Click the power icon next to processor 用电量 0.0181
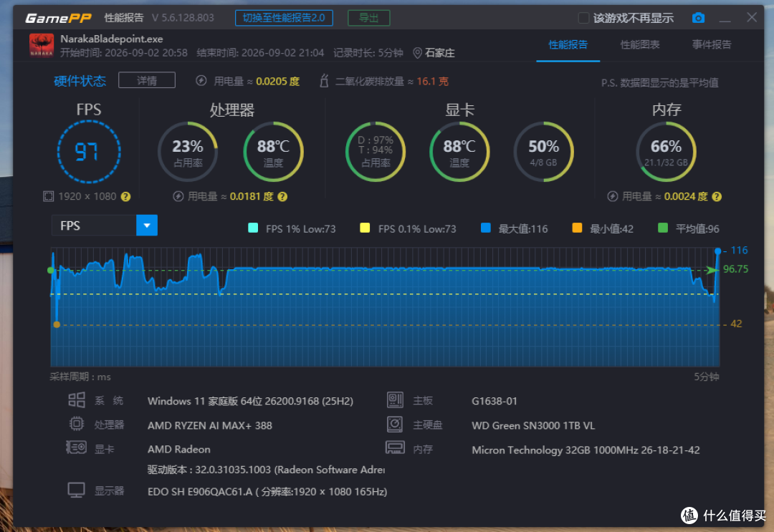774x532 pixels. point(178,196)
